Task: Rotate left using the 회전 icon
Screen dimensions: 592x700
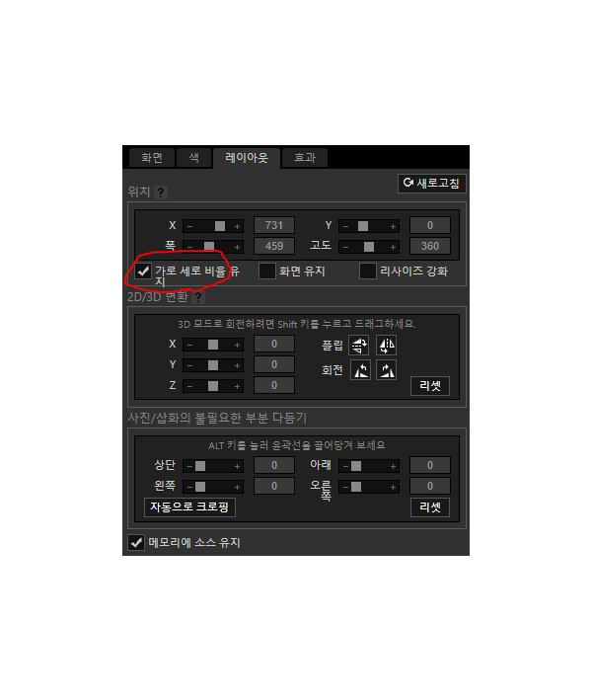Action: 360,370
